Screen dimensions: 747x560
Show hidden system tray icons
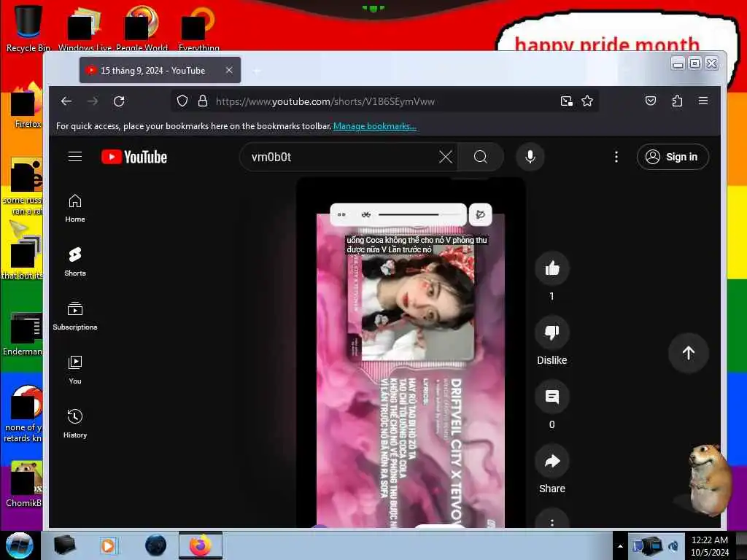coord(620,546)
